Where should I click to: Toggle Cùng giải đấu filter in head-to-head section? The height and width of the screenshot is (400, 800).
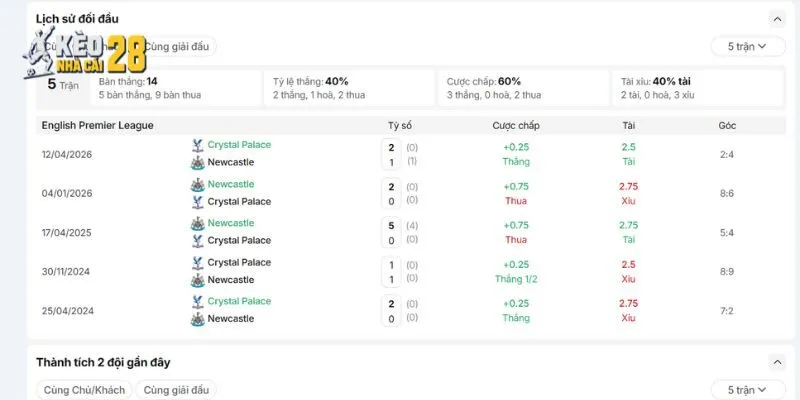pyautogui.click(x=177, y=46)
